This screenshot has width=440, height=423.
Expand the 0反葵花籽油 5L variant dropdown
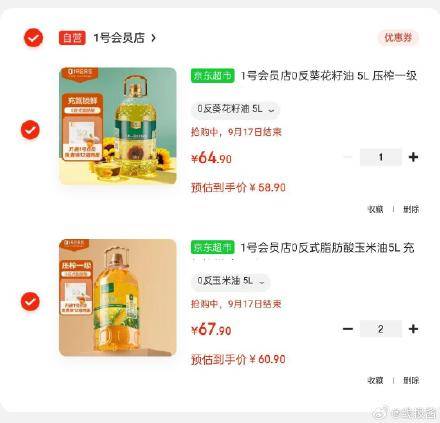point(235,109)
